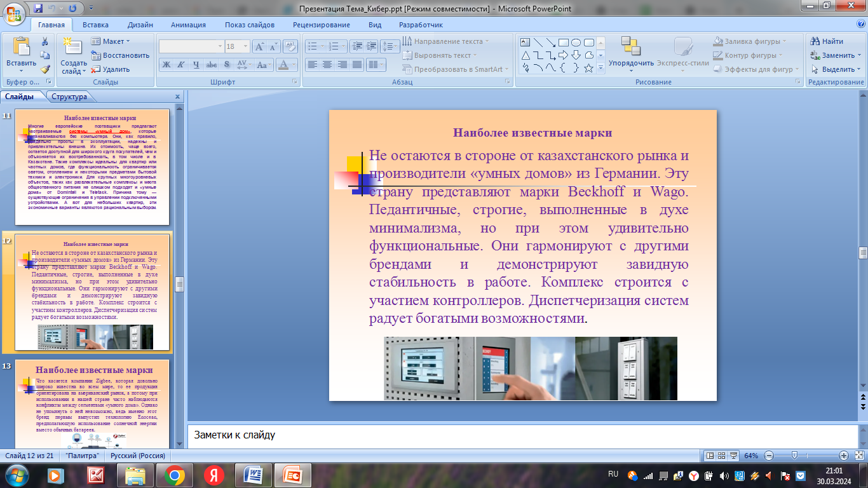Center the text alignment
This screenshot has width=868, height=488.
(327, 65)
